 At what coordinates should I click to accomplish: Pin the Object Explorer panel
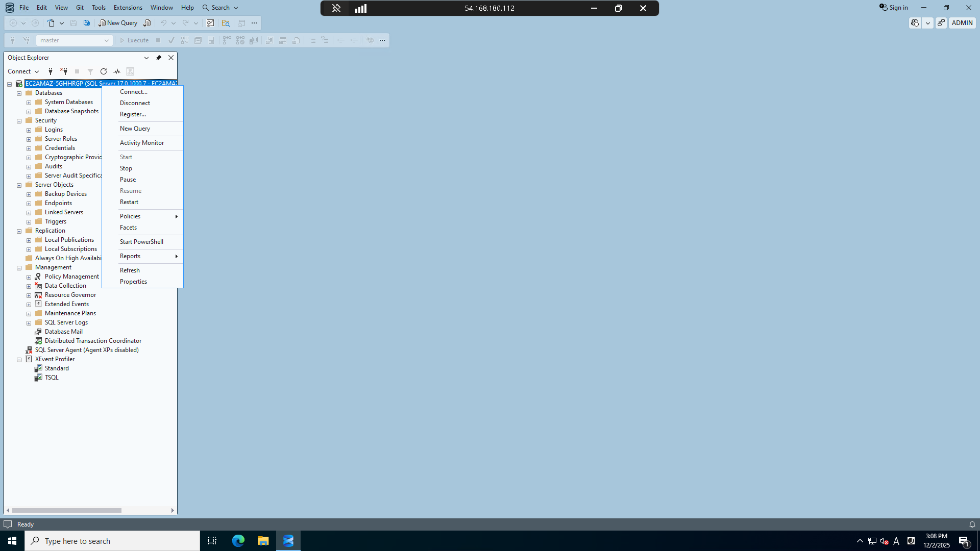point(159,58)
